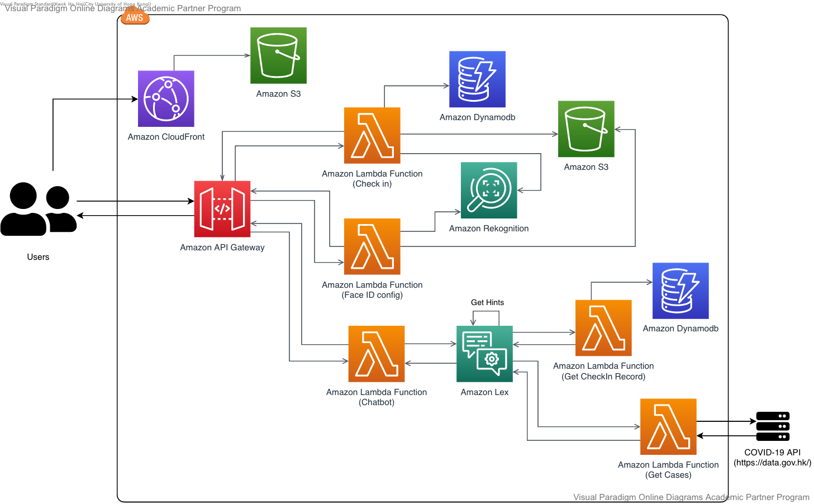Select the Get Cases Lambda icon
The width and height of the screenshot is (814, 504).
click(x=668, y=426)
